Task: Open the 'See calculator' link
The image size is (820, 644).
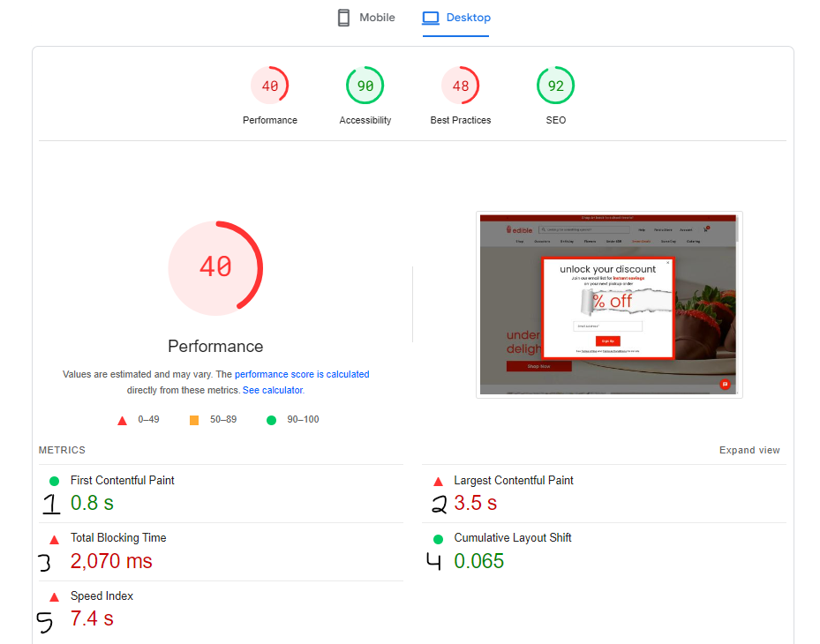Action: (273, 390)
